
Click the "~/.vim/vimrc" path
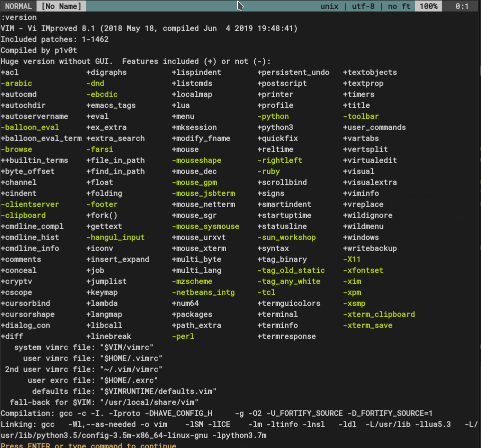click(131, 369)
